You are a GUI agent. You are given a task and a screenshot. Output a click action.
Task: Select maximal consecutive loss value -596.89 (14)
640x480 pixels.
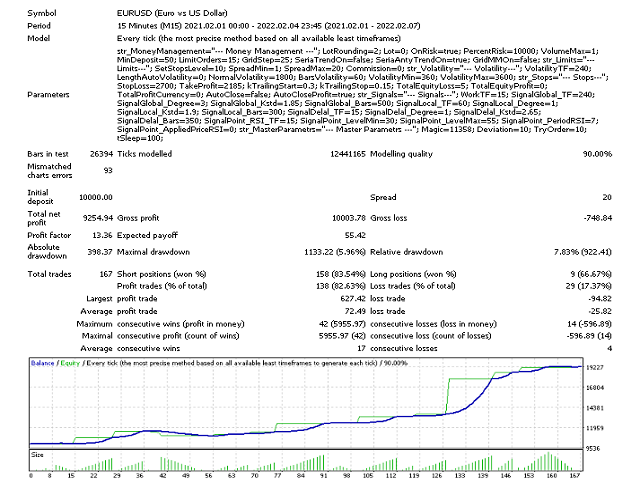coord(589,336)
